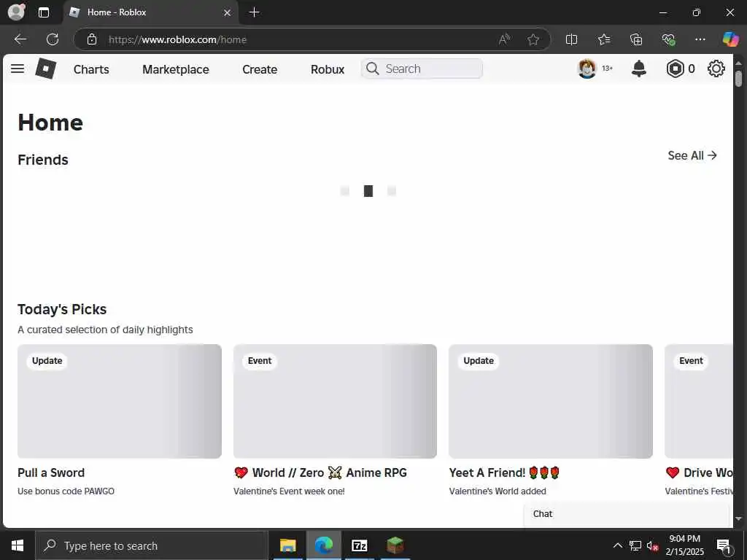The width and height of the screenshot is (747, 560).
Task: Open the muted volume tray icon
Action: pyautogui.click(x=652, y=545)
